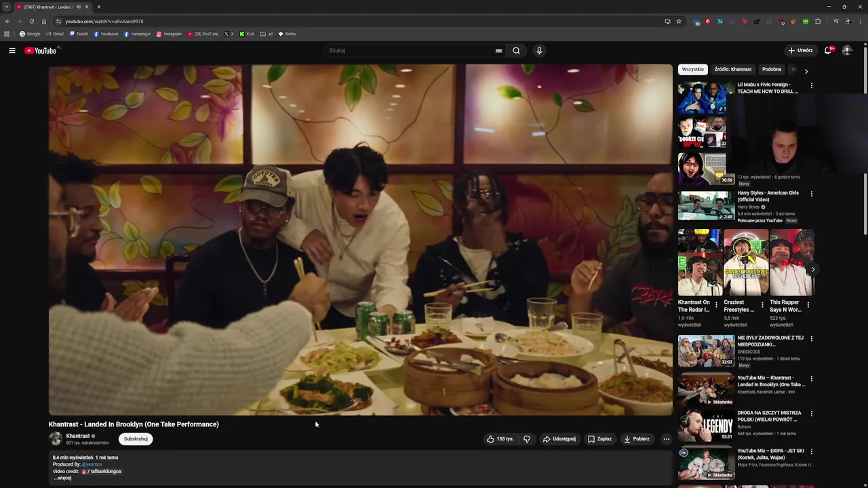Go to the YouTube home logo

tap(41, 51)
